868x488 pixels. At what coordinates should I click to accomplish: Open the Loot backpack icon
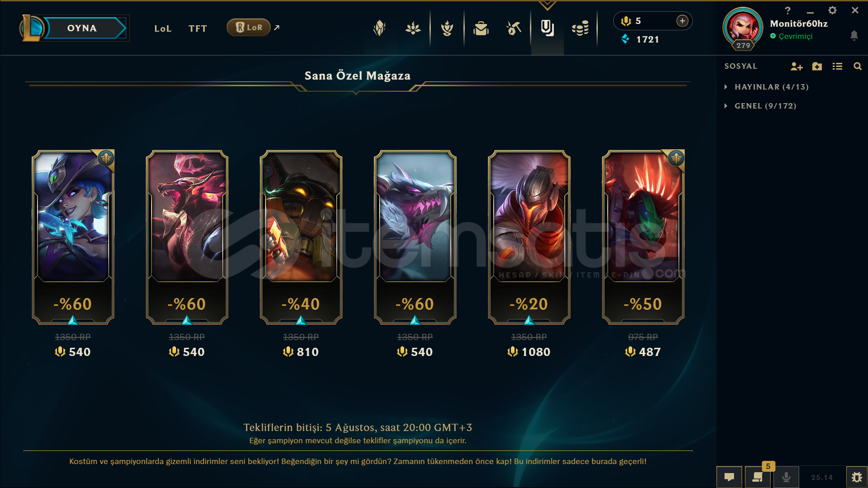[x=481, y=28]
